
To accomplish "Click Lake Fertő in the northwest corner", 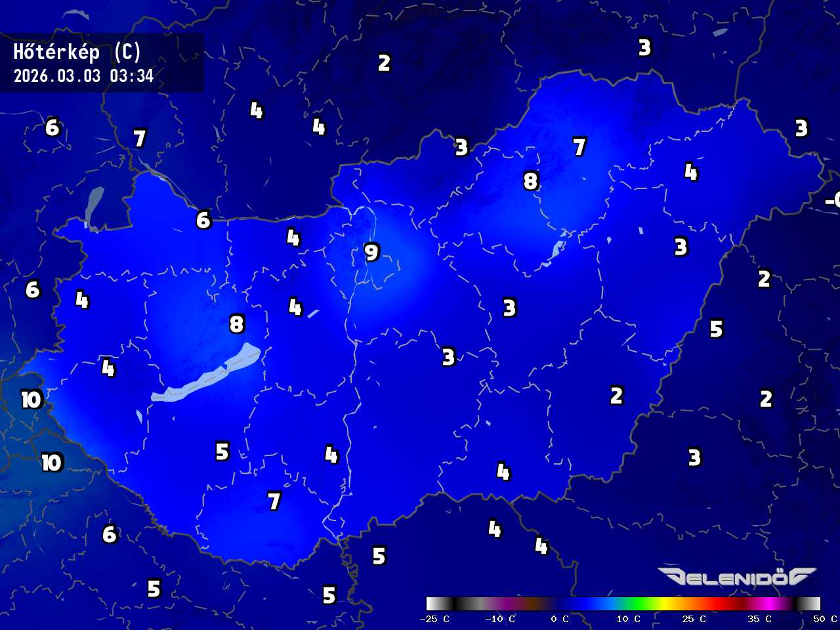I will (94, 206).
